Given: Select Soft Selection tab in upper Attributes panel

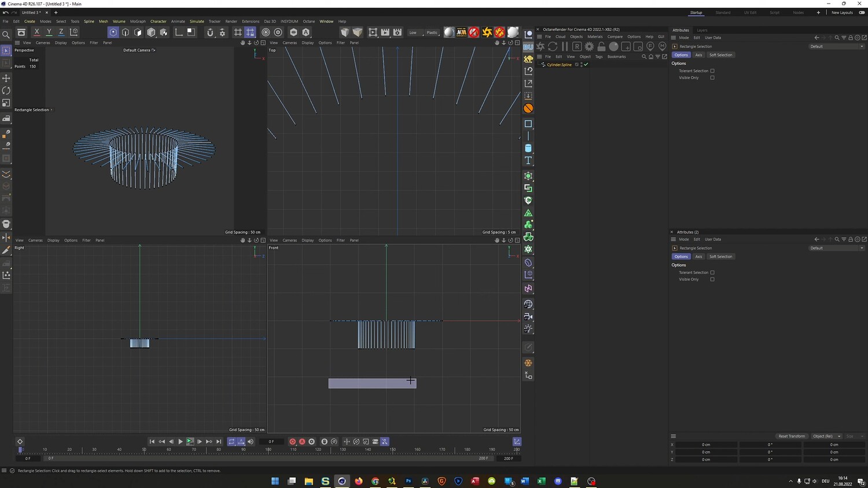Looking at the screenshot, I should coord(720,55).
